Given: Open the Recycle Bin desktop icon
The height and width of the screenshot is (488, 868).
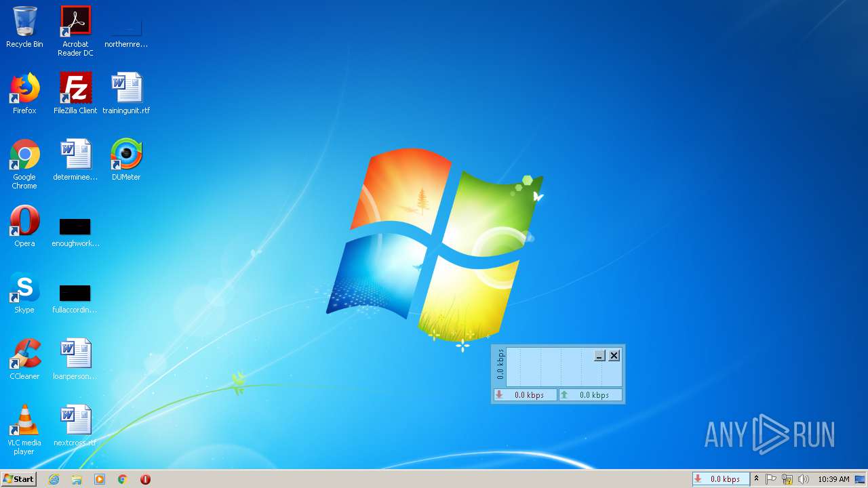Looking at the screenshot, I should [x=24, y=28].
